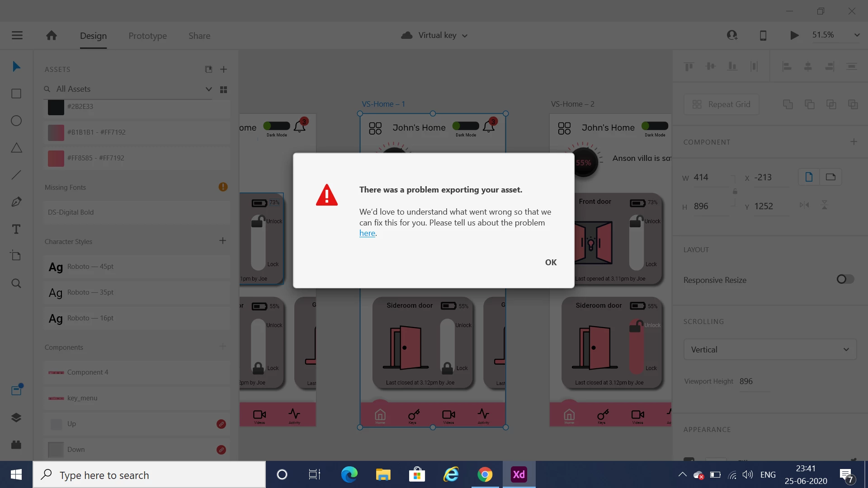
Task: Click the #FF8585 - #FF7192 gradient swatch
Action: pyautogui.click(x=56, y=158)
